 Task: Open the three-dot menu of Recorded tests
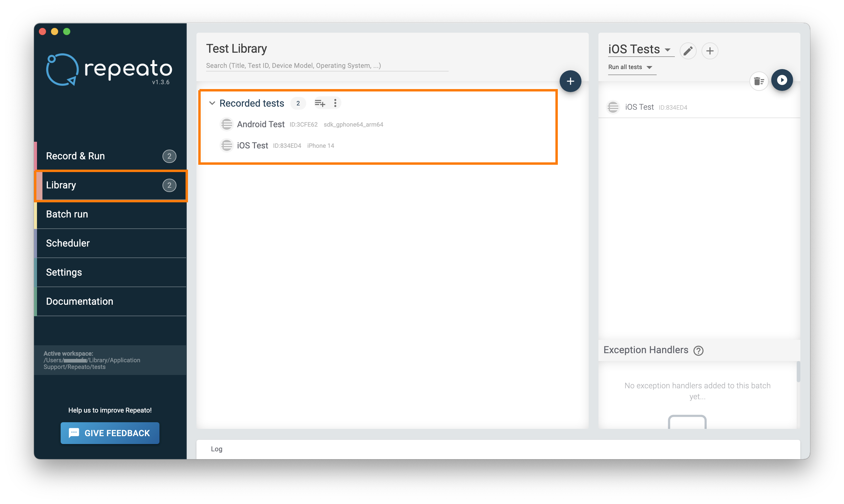tap(335, 103)
